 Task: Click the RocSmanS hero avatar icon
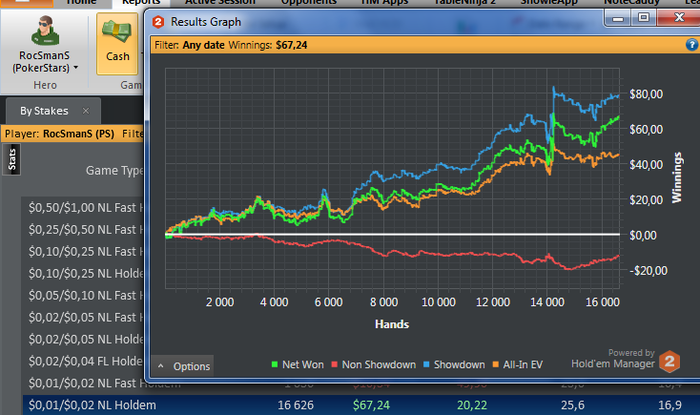(45, 30)
